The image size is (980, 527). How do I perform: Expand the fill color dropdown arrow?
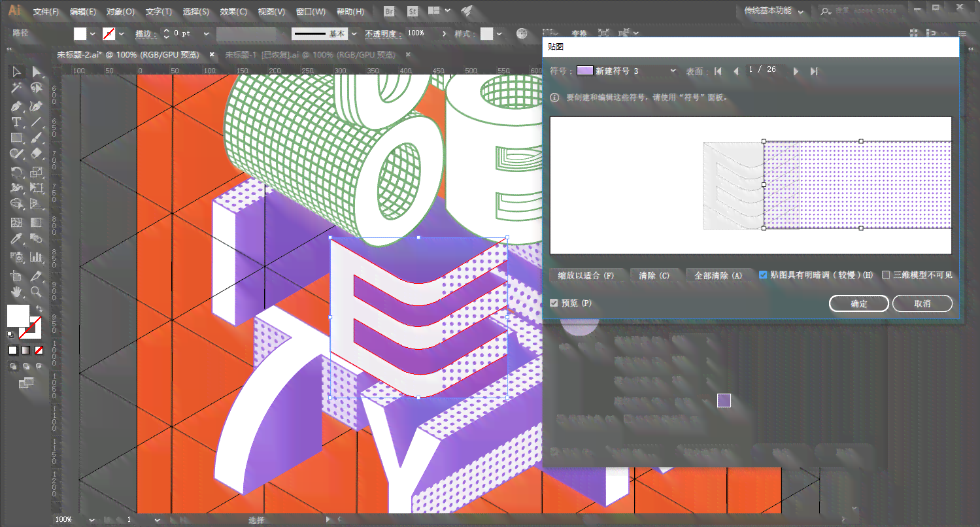coord(92,33)
